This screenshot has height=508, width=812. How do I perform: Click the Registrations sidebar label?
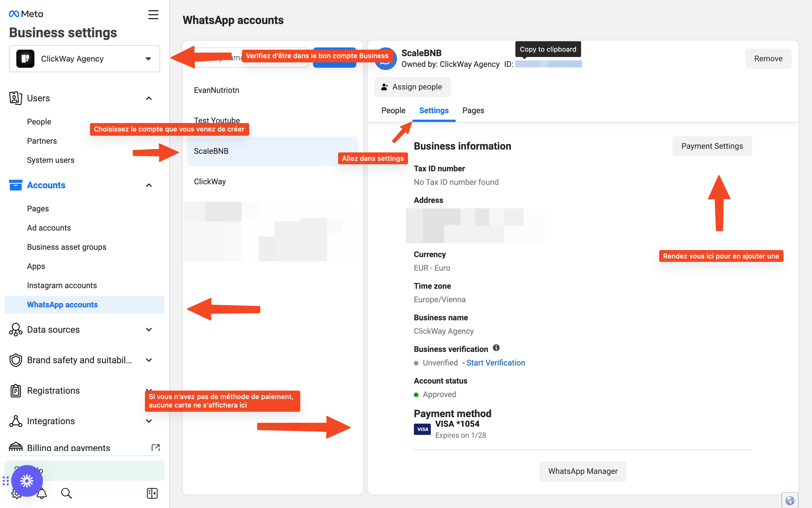coord(53,391)
